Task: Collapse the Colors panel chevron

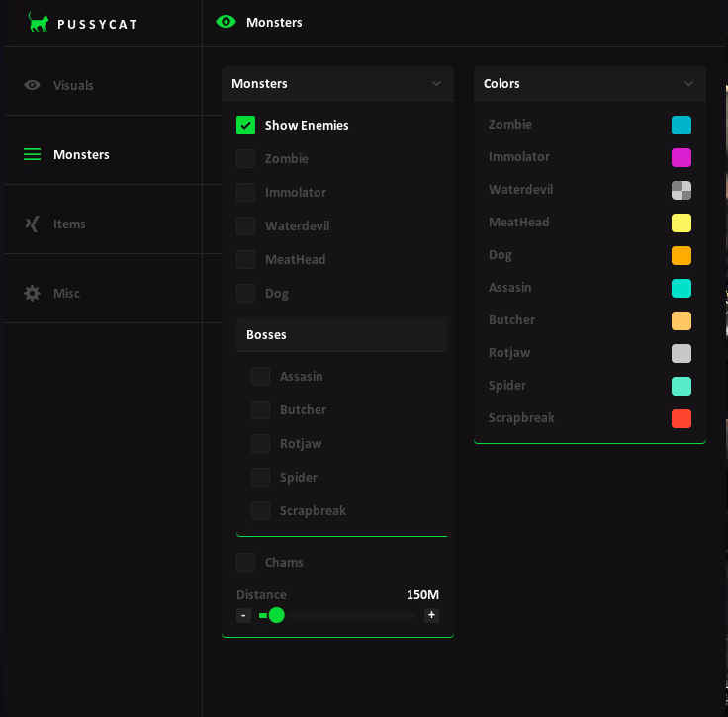Action: (688, 83)
